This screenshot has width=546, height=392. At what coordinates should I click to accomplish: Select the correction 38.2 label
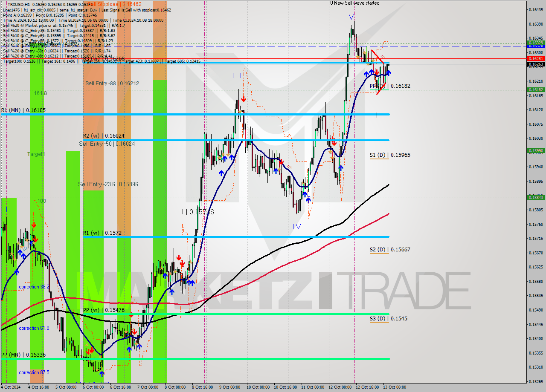point(34,287)
